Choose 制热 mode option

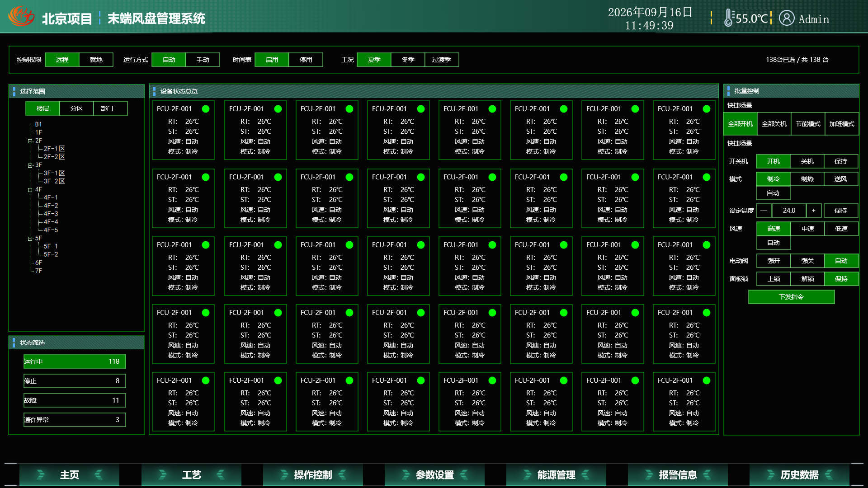coord(807,179)
